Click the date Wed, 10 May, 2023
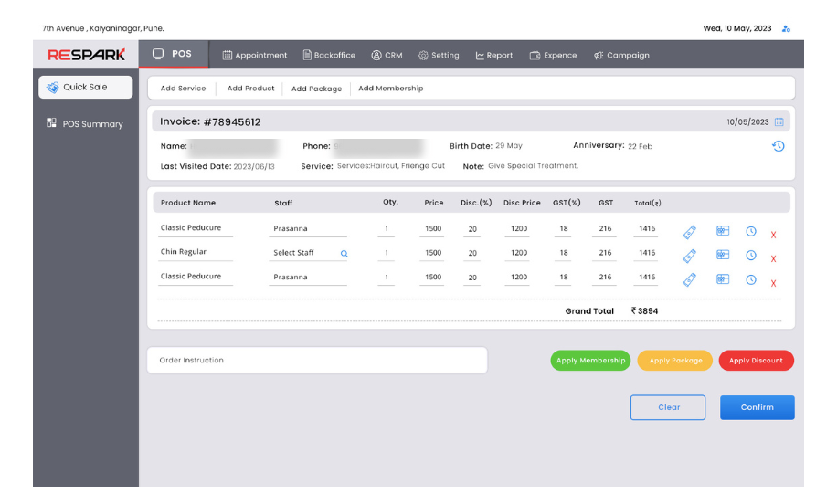 click(736, 29)
